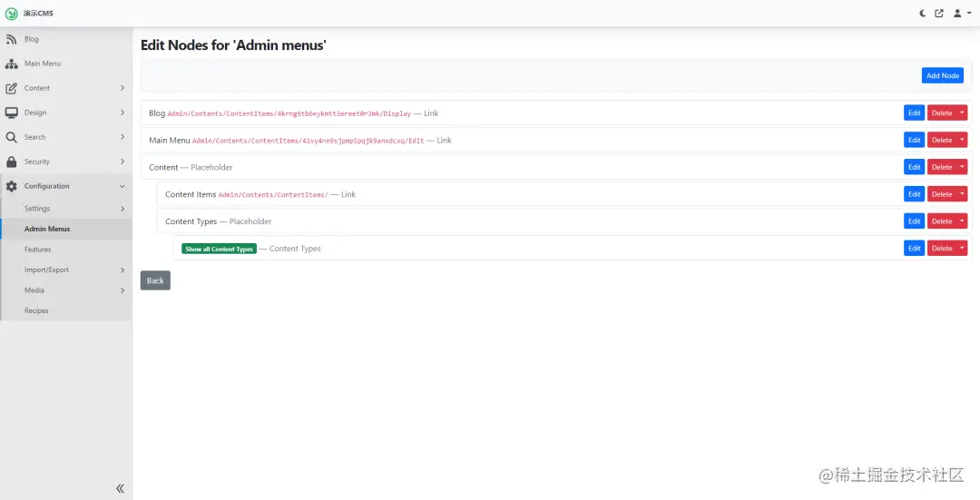Delete the Content Items node
Screen dimensions: 980x500
point(942,194)
